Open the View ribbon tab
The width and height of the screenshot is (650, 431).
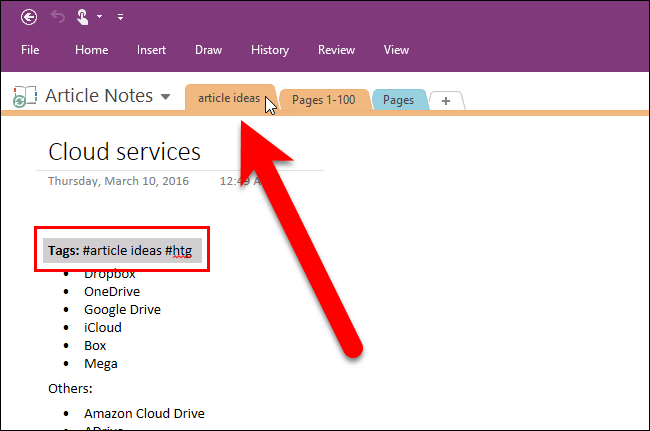[396, 50]
